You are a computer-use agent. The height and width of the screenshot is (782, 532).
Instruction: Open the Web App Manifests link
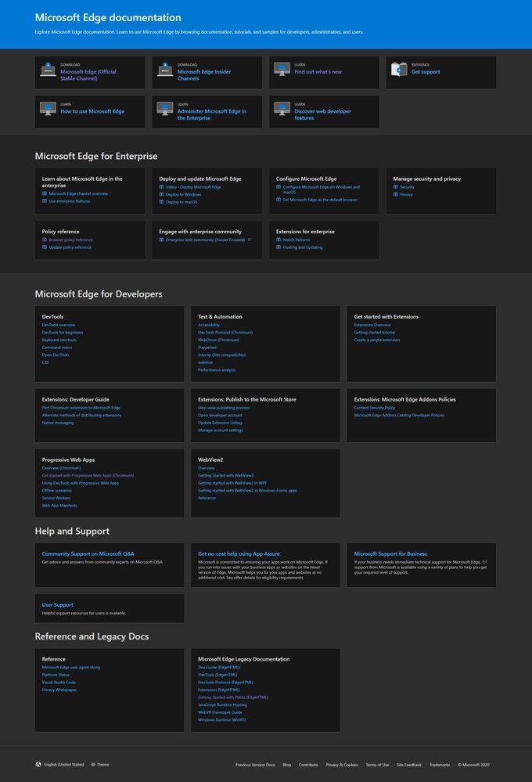point(59,506)
